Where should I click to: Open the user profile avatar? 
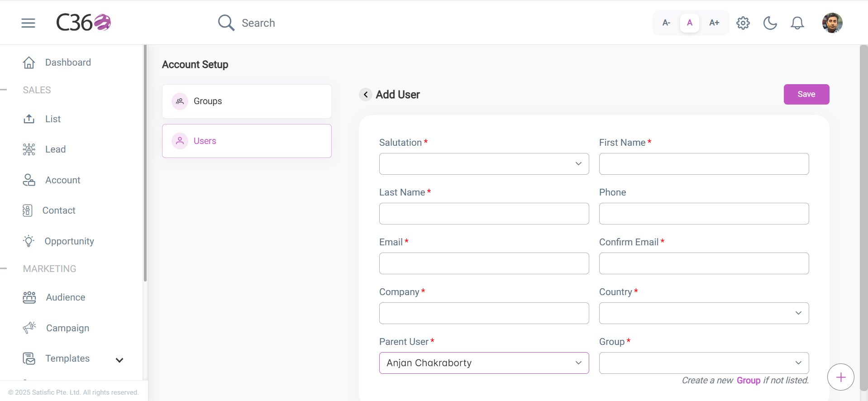click(x=832, y=23)
